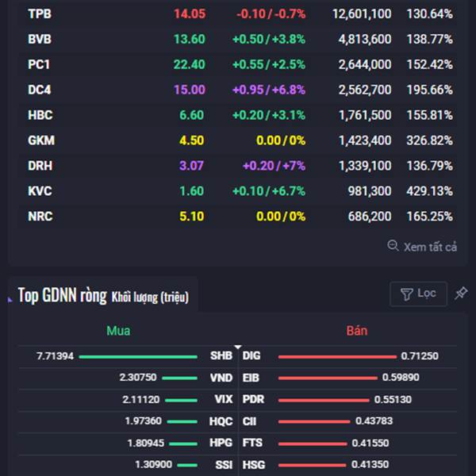Select the BVB ticker symbol
The height and width of the screenshot is (476, 476).
pyautogui.click(x=40, y=39)
